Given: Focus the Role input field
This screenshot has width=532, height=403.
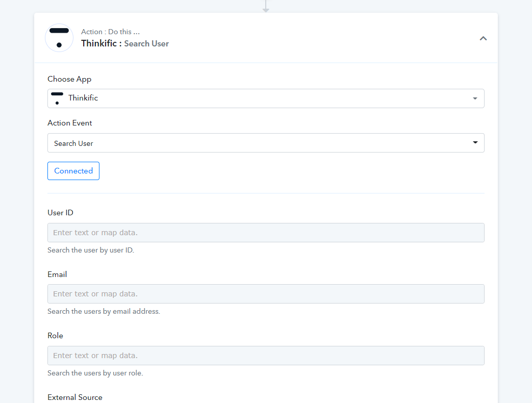Looking at the screenshot, I should [x=266, y=356].
